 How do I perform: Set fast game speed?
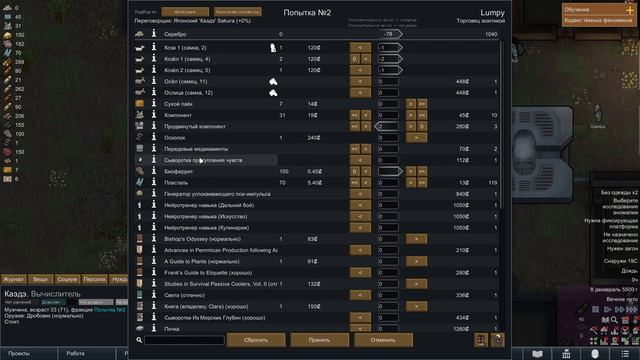619,310
